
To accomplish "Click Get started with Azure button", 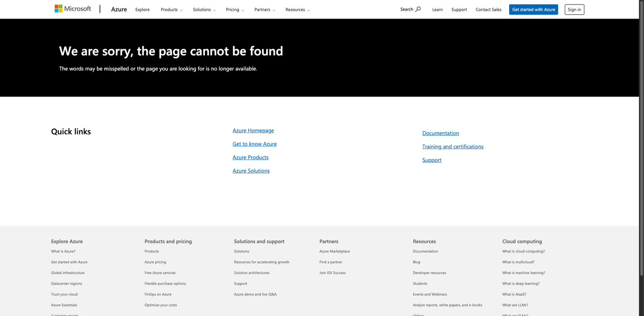I will tap(534, 10).
